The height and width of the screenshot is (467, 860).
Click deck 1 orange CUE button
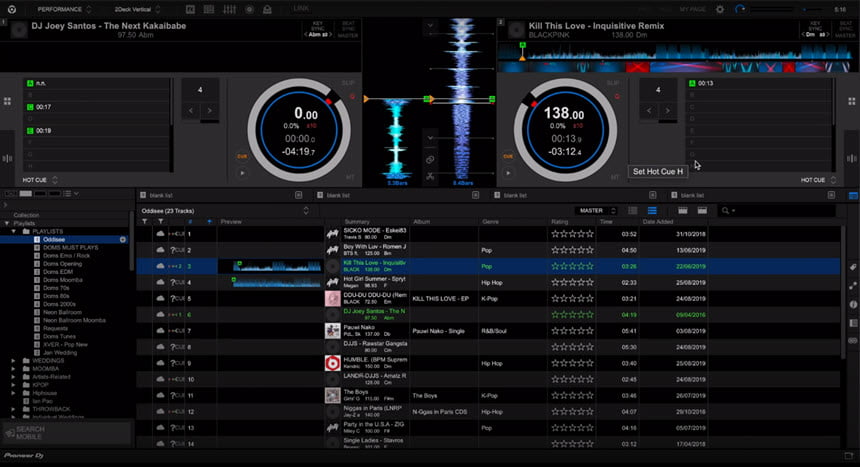[242, 156]
